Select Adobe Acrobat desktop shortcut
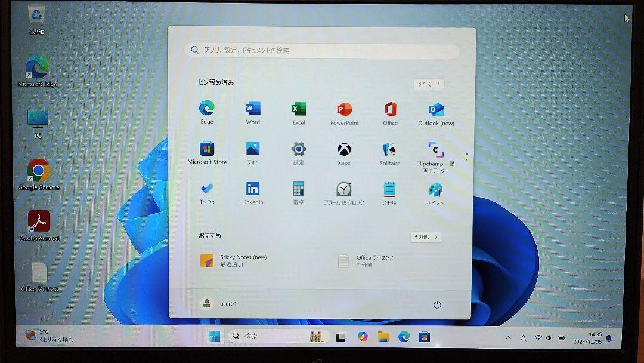 (39, 226)
